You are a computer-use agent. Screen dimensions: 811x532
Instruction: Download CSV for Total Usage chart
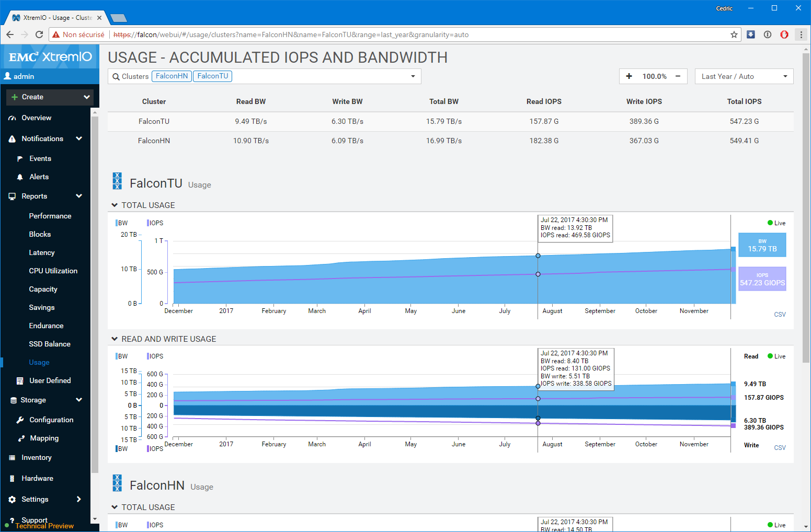point(780,315)
